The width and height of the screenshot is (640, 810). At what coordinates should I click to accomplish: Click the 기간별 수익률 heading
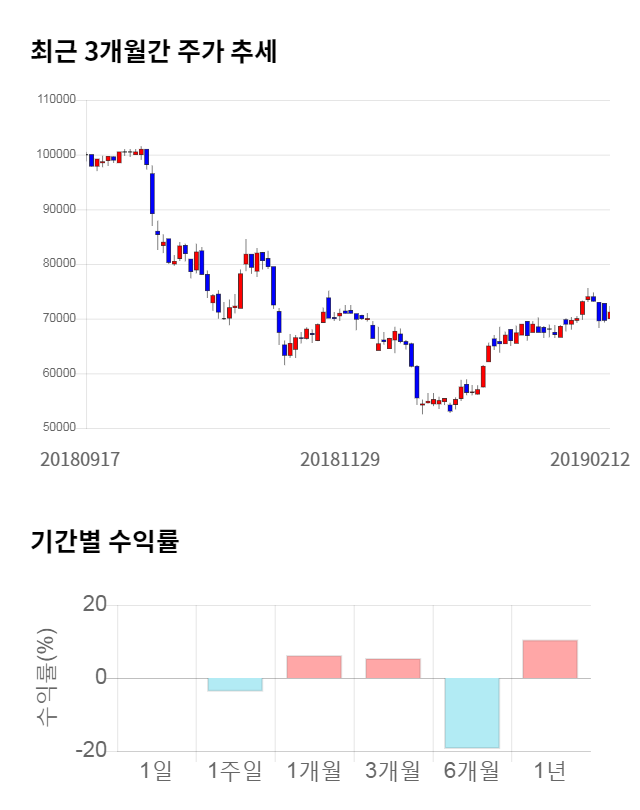pos(104,542)
